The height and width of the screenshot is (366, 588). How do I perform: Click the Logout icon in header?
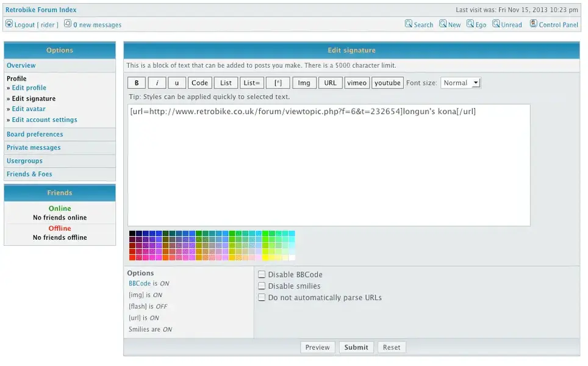pyautogui.click(x=9, y=24)
